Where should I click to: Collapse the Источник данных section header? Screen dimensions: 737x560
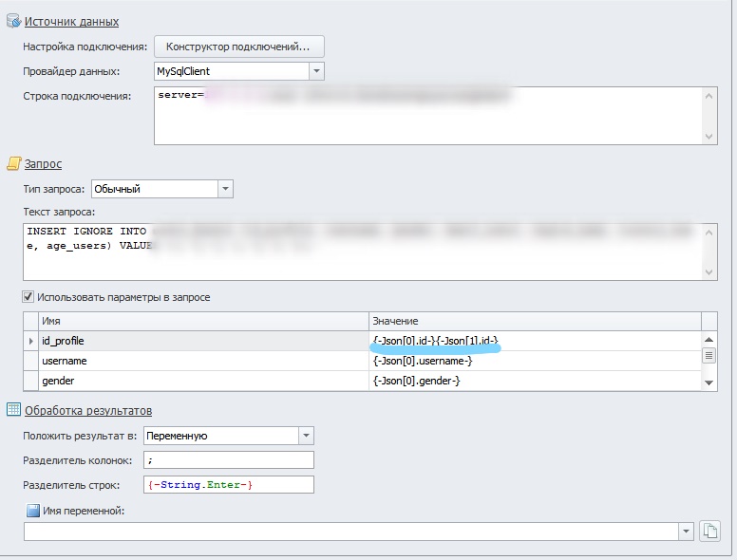pos(71,21)
